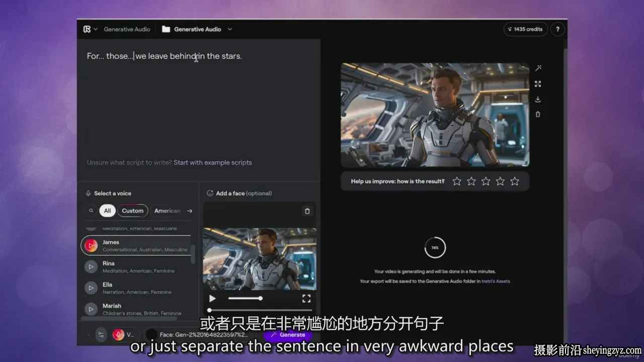Click the purple Generate button

[288, 335]
